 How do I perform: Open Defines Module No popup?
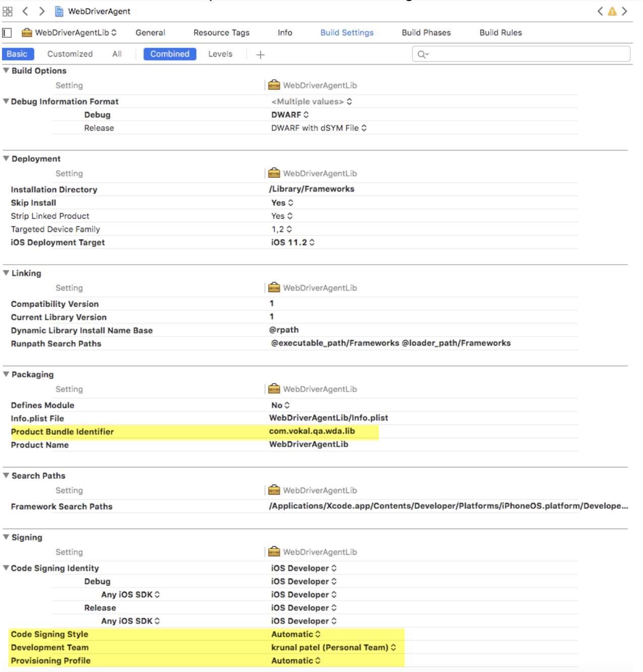pos(281,405)
